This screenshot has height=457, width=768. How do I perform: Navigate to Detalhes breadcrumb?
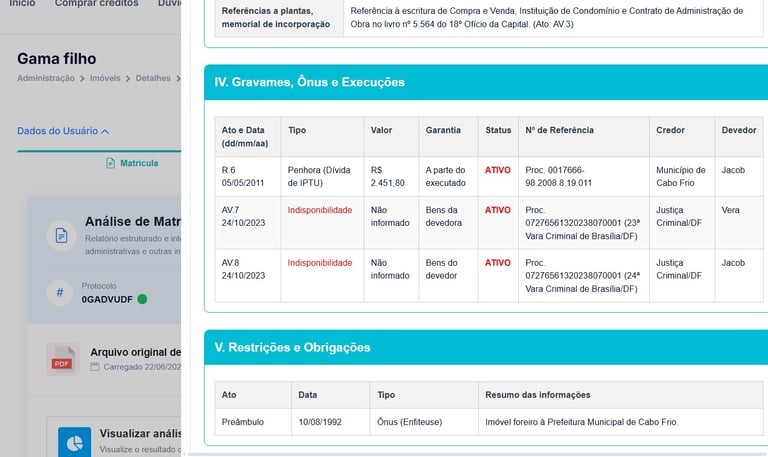point(153,78)
